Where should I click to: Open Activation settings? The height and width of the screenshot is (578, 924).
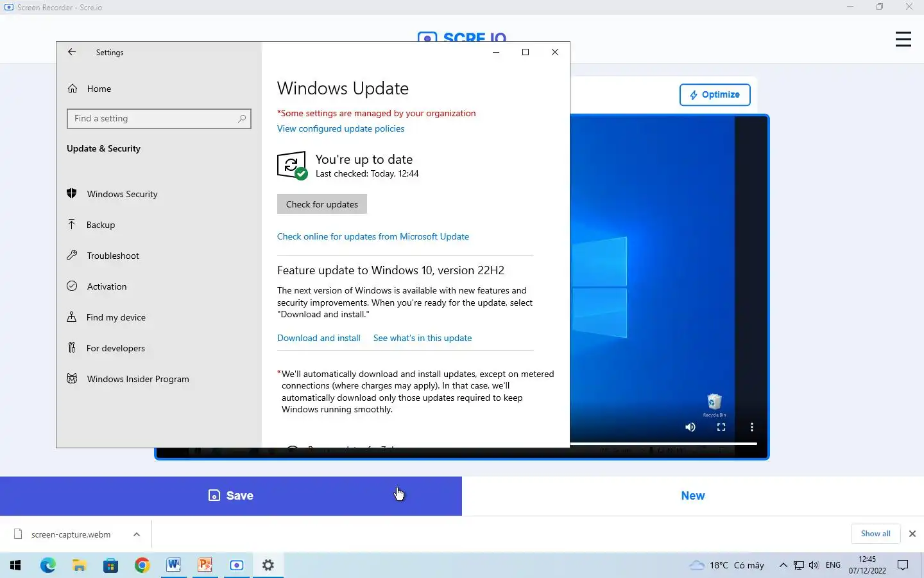(x=107, y=286)
